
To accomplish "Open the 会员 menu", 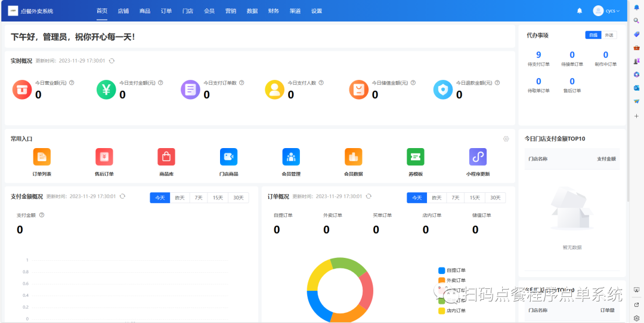I will [x=209, y=11].
